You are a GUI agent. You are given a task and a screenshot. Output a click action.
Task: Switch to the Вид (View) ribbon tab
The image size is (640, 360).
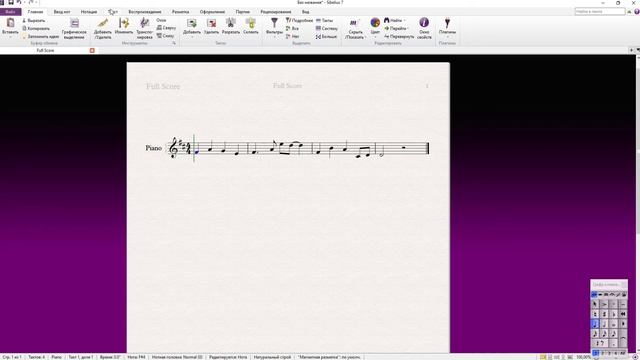(x=305, y=12)
